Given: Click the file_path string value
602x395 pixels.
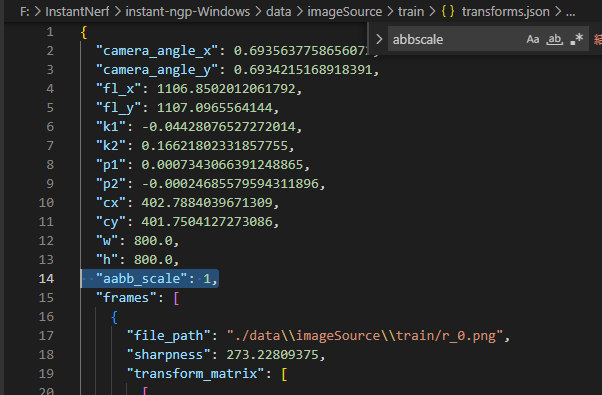Looking at the screenshot, I should [x=365, y=336].
